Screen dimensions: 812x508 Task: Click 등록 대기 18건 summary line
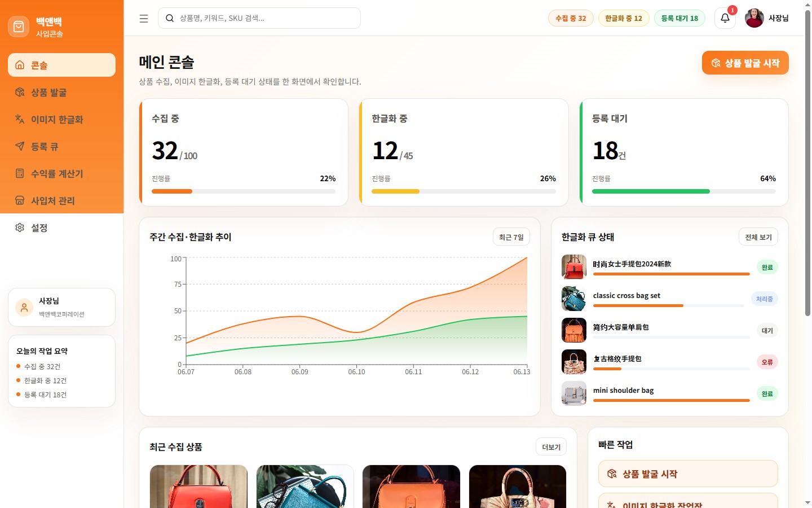click(x=45, y=395)
